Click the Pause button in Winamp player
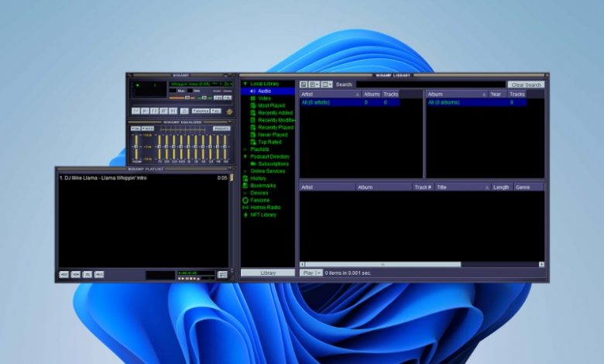 pos(154,111)
